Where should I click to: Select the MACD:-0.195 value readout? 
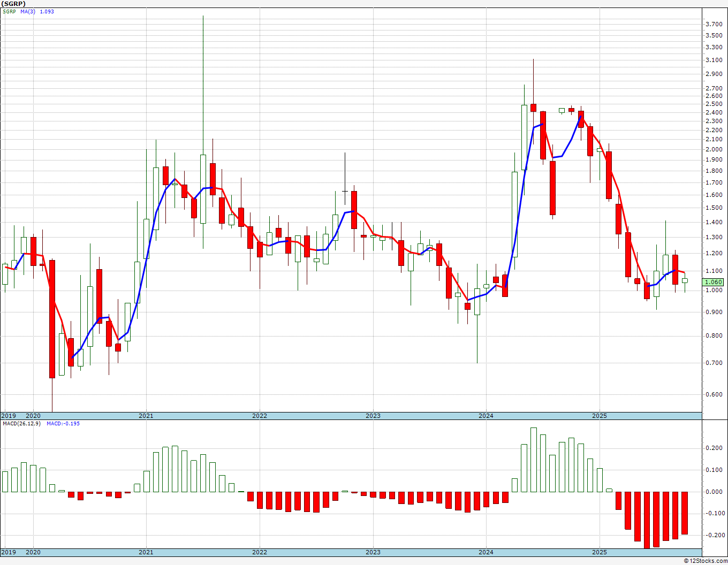click(63, 424)
